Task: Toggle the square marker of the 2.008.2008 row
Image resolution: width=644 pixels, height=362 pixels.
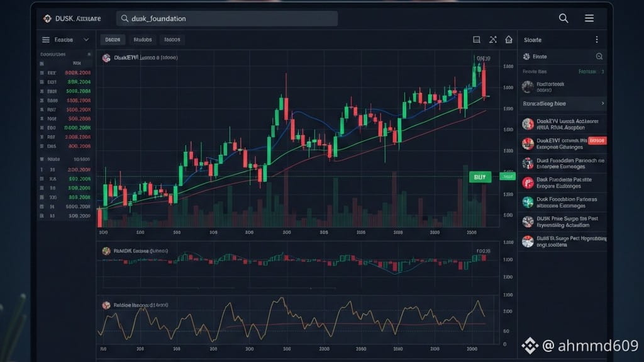Action: pyautogui.click(x=42, y=137)
